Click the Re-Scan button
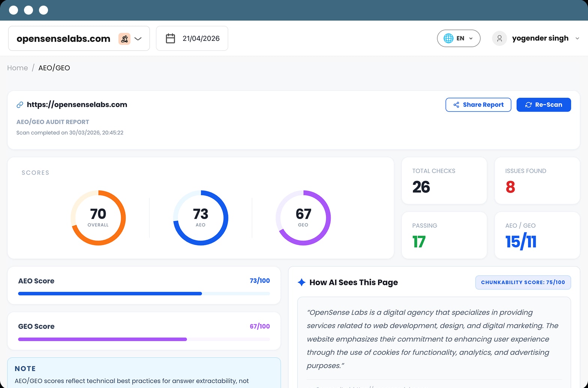The image size is (588, 388). coord(544,105)
